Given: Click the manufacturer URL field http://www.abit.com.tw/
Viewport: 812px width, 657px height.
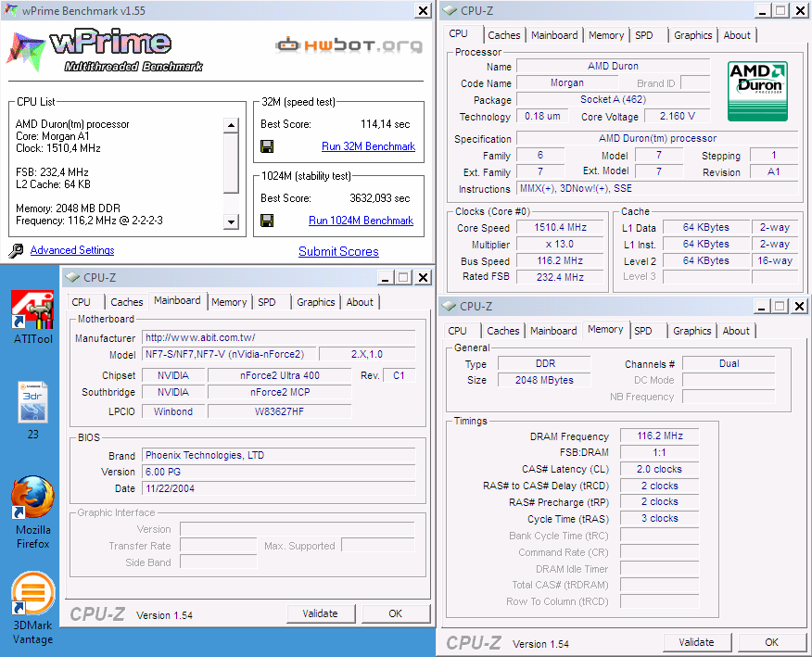Looking at the screenshot, I should tap(279, 337).
